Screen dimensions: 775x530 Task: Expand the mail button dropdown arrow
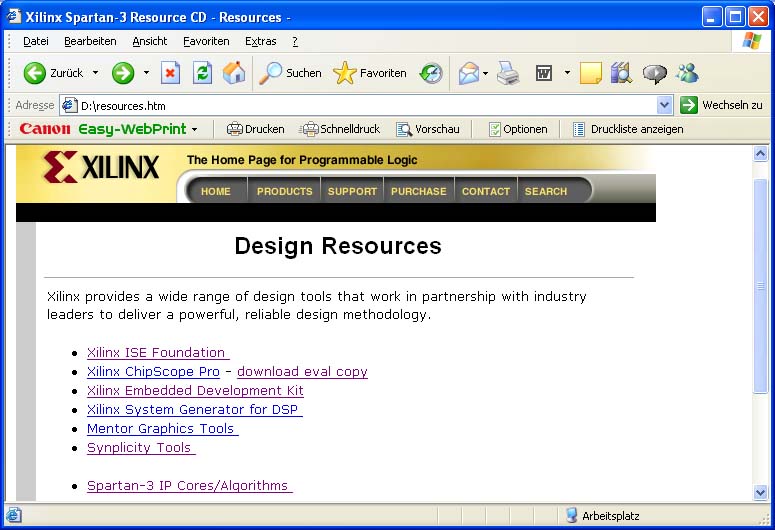(x=485, y=73)
